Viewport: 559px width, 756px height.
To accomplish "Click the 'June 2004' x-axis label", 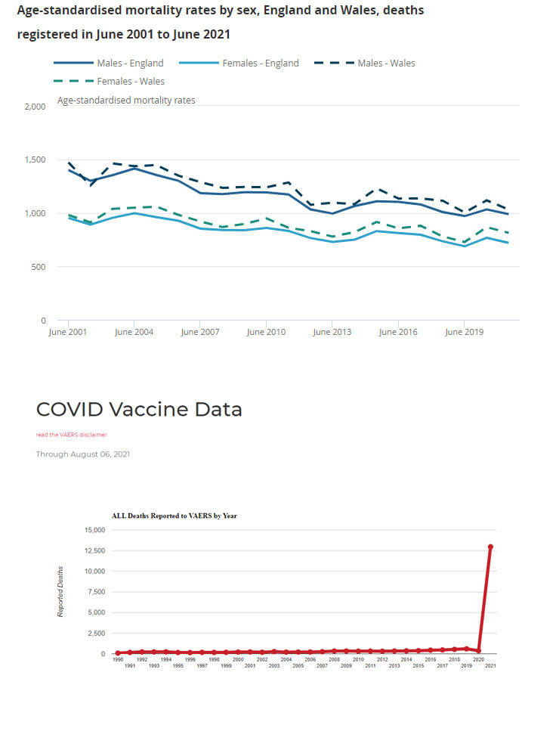I will click(134, 332).
